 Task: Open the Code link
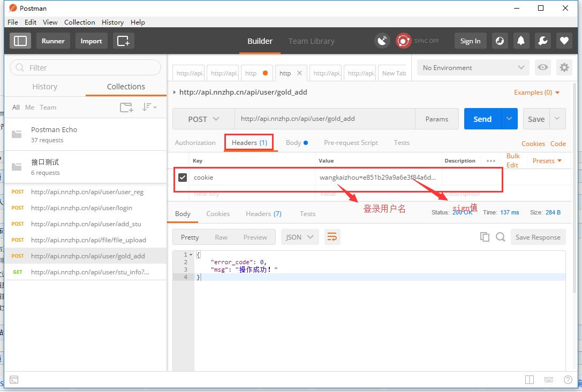coord(558,143)
